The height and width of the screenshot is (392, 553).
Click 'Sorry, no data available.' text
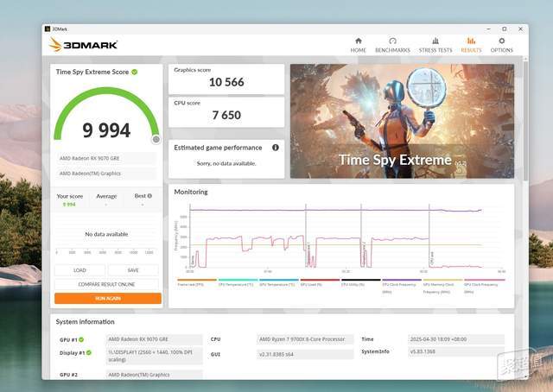click(x=226, y=163)
